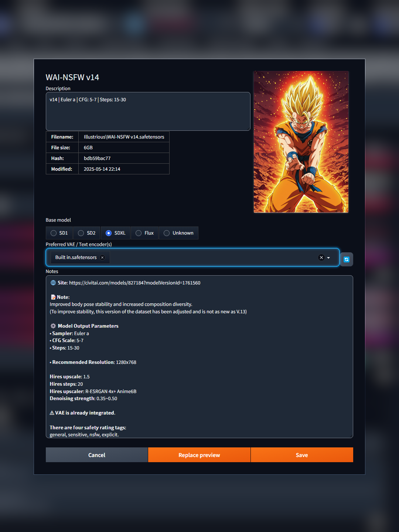Viewport: 399px width, 532px height.
Task: Click the CFG Scale: 5-7 line
Action: click(x=66, y=341)
